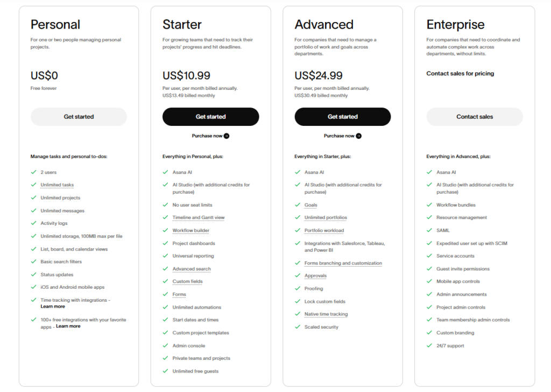Click Learn more after 100+ free integrations
551x392 pixels.
pos(68,326)
